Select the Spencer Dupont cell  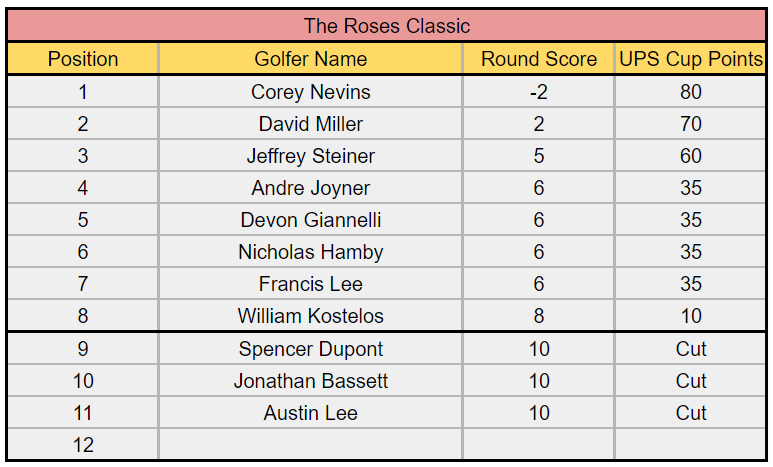click(x=310, y=349)
